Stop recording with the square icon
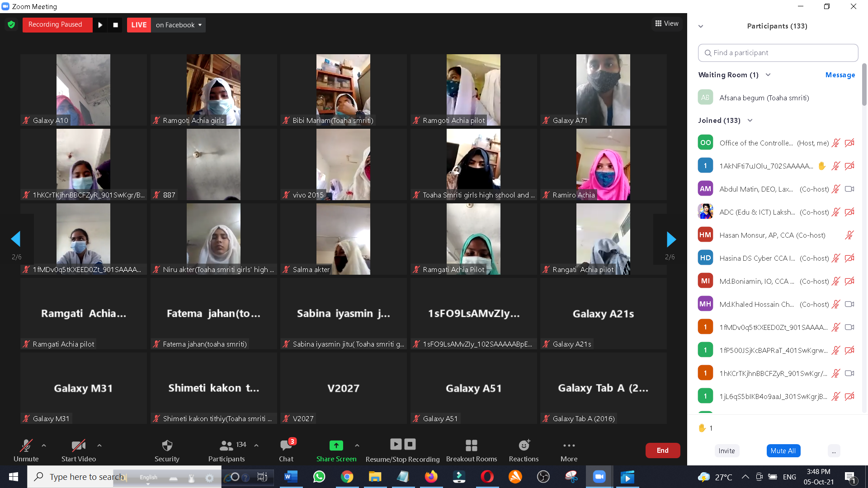 [115, 25]
